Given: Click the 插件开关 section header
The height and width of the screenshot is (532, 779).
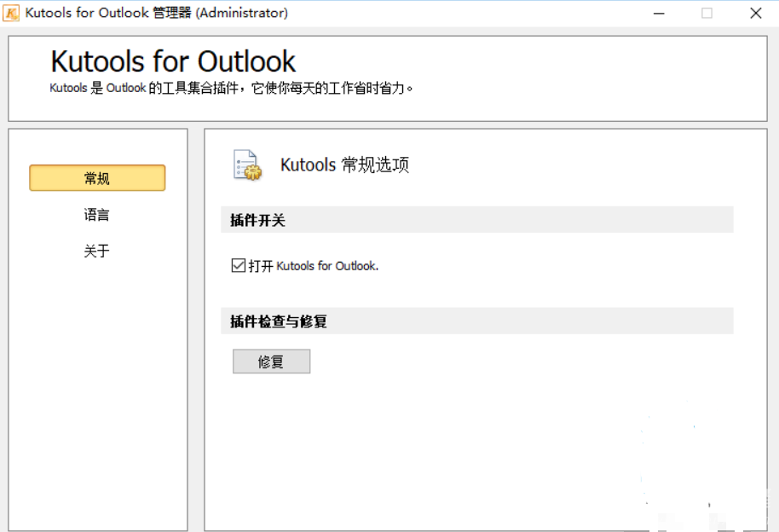Looking at the screenshot, I should pos(477,220).
